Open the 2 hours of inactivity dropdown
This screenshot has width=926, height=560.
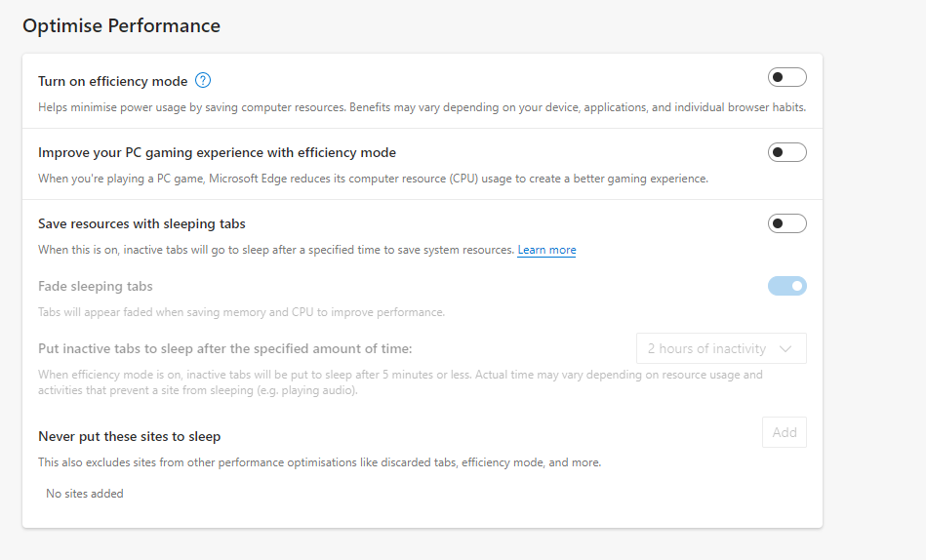pos(721,348)
